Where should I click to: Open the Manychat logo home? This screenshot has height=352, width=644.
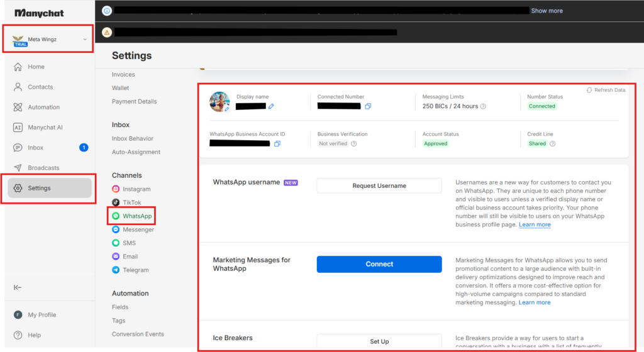click(x=39, y=13)
